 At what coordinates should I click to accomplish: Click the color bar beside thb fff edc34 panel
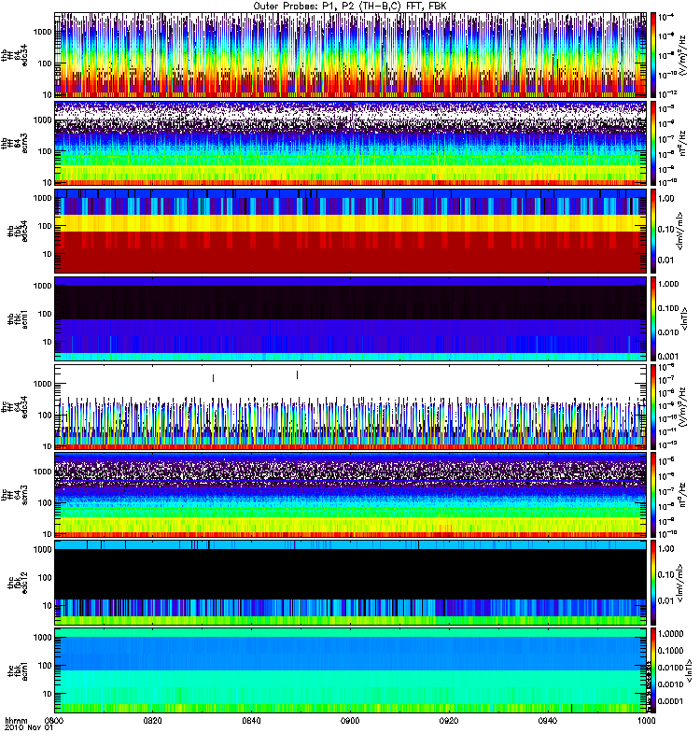point(653,55)
